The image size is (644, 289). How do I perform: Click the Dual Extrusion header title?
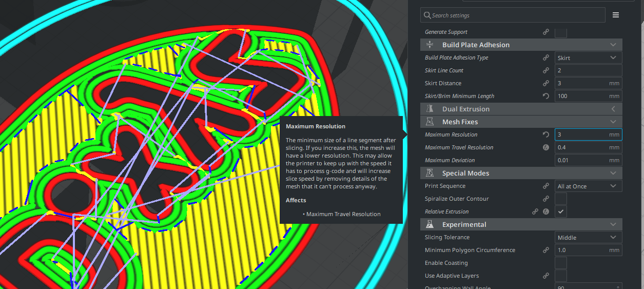[466, 109]
